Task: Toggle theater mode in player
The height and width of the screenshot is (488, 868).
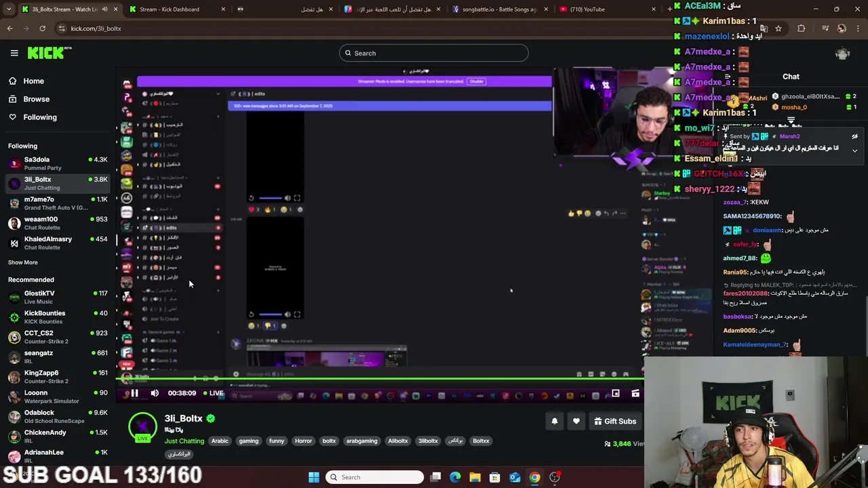Action: [x=635, y=393]
